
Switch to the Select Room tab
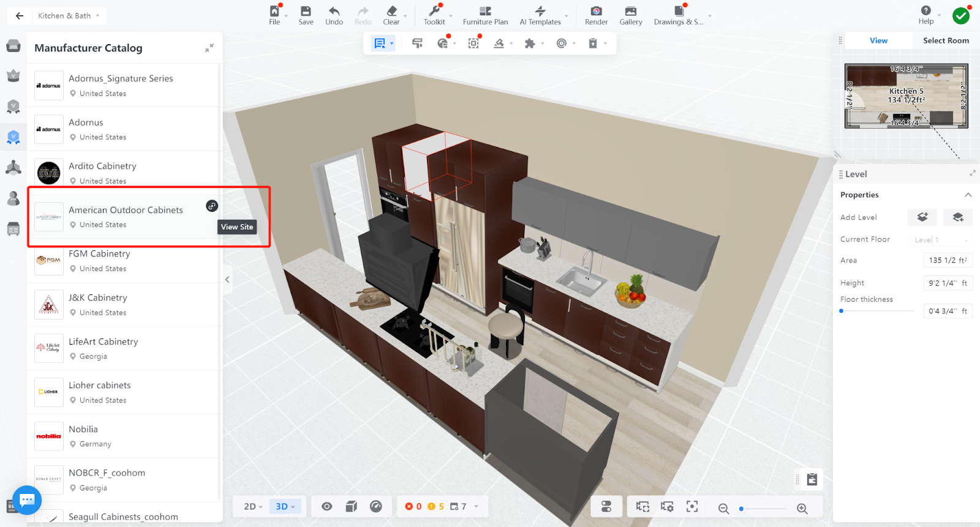946,40
